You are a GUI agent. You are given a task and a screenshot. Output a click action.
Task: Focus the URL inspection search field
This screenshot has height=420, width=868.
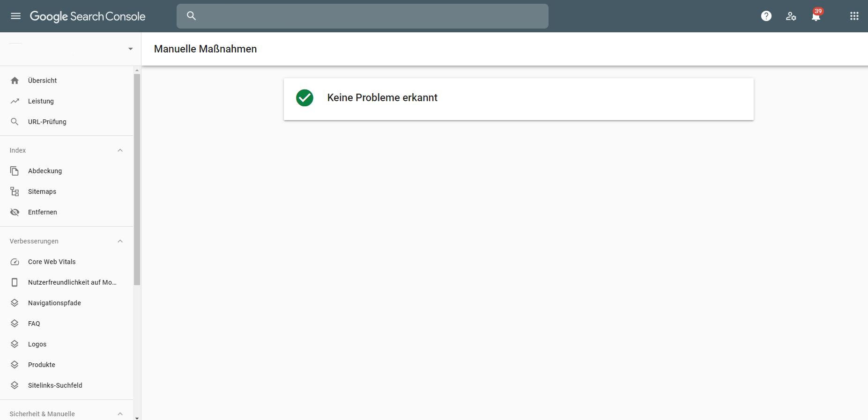tap(362, 16)
